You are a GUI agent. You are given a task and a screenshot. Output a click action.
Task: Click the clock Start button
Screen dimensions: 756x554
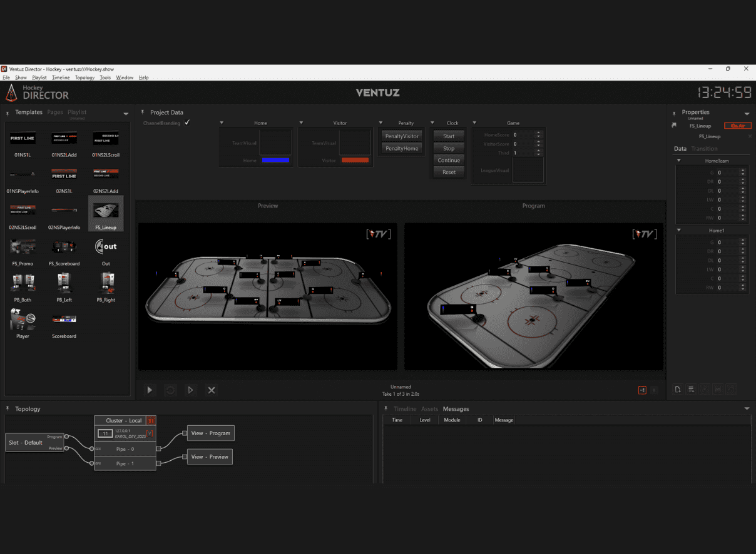point(449,136)
